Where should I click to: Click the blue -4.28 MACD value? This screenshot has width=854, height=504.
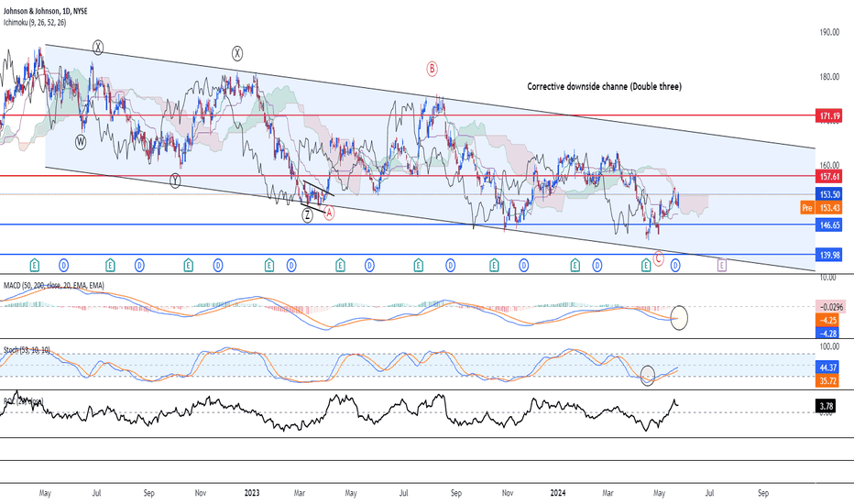point(828,333)
